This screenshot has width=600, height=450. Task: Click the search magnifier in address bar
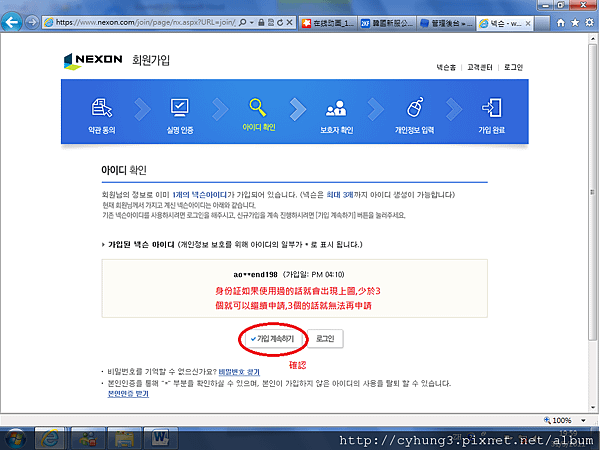tap(242, 23)
